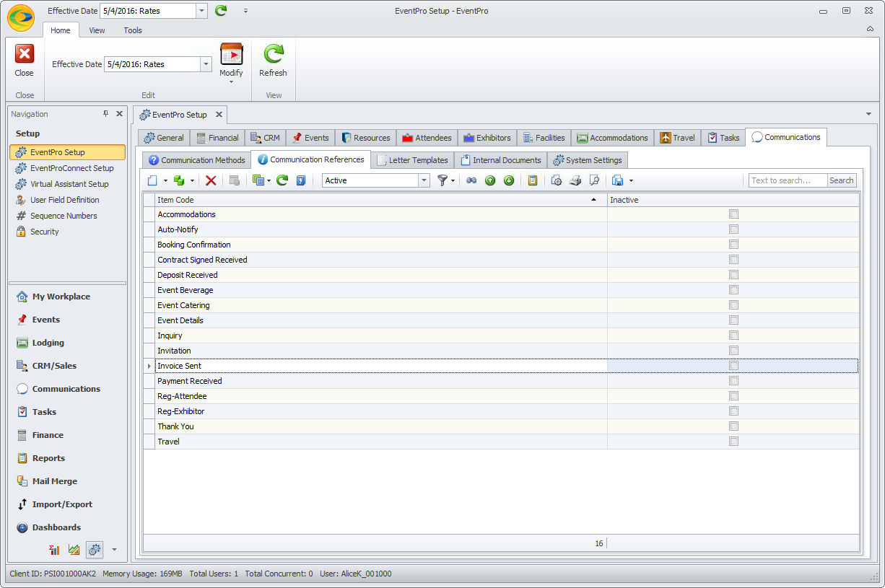This screenshot has width=885, height=588.
Task: Click the green move down arrow icon
Action: (509, 180)
